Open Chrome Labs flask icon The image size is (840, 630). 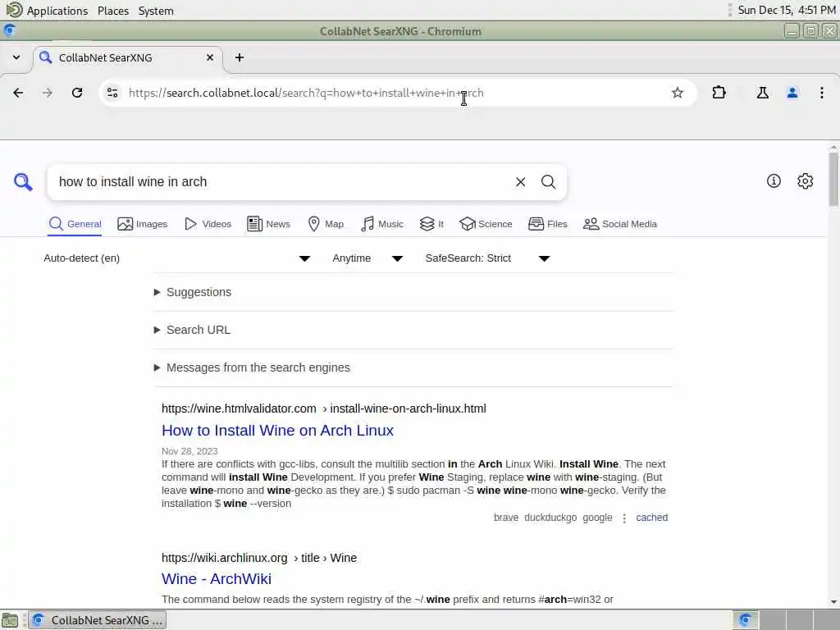pyautogui.click(x=762, y=93)
